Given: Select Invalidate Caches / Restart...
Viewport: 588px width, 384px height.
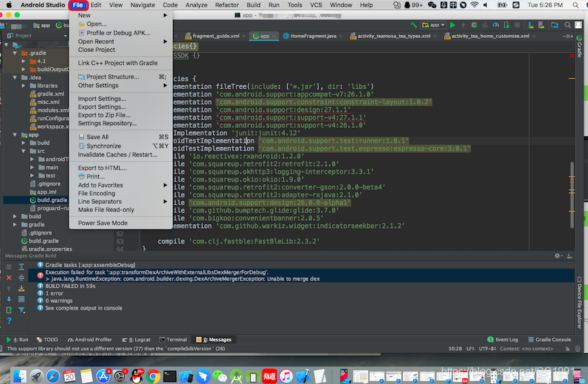Looking at the screenshot, I should (x=120, y=155).
